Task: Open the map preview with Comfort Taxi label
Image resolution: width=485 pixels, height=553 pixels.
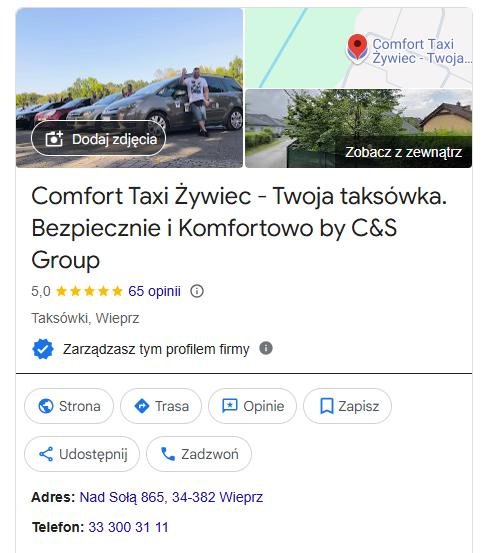Action: (359, 48)
